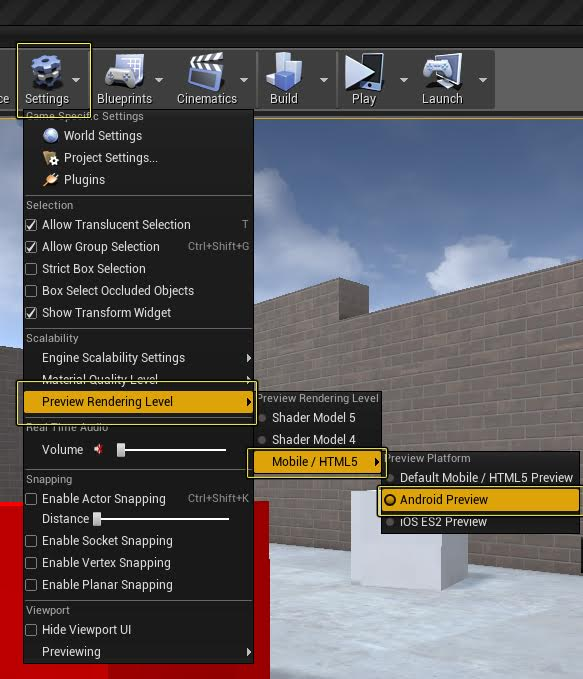This screenshot has width=583, height=679.
Task: Expand Engine Scalability Settings submenu
Action: 138,358
